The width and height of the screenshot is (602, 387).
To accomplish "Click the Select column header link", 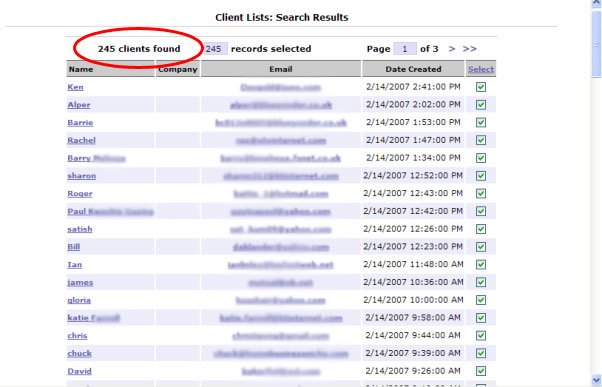I will point(481,69).
